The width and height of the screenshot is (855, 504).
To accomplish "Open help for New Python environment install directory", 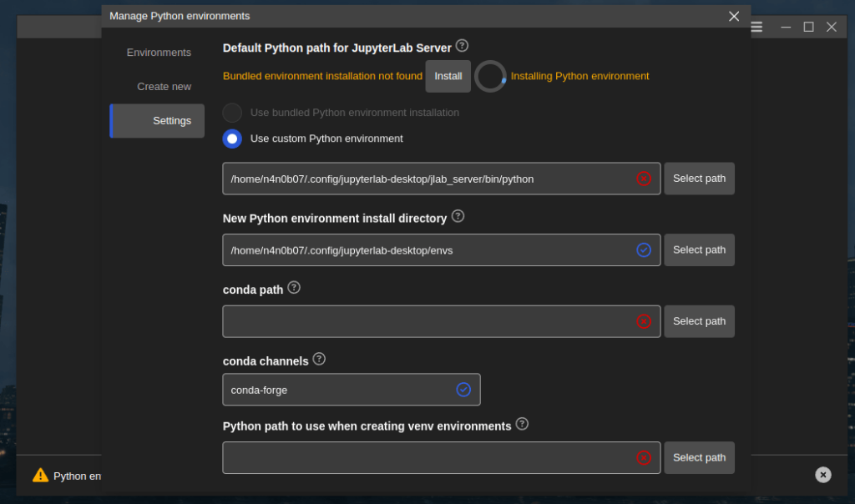I will [x=458, y=215].
